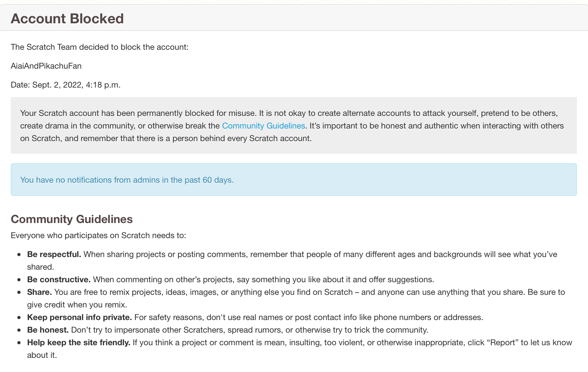Click 'Everyone who participates on Scratch' text
Viewport: 588px width, 372px height.
pos(98,235)
